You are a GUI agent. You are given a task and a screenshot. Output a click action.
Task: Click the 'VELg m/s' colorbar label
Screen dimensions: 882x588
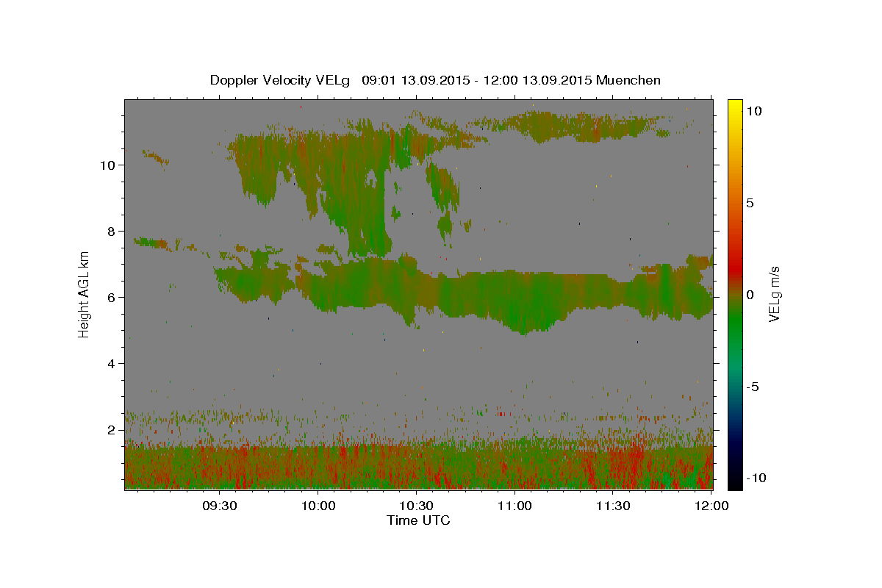pyautogui.click(x=774, y=295)
